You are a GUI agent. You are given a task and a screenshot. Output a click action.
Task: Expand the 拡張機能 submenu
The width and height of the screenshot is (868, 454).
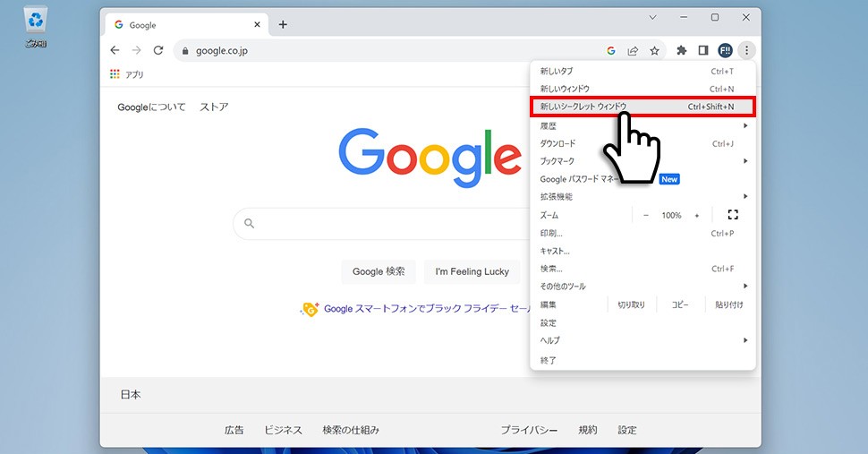tap(642, 196)
